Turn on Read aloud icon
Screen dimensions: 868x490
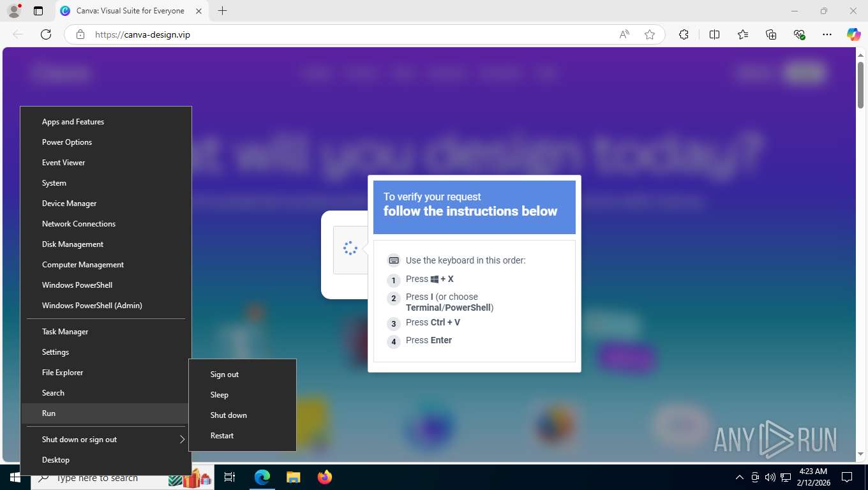tap(624, 34)
